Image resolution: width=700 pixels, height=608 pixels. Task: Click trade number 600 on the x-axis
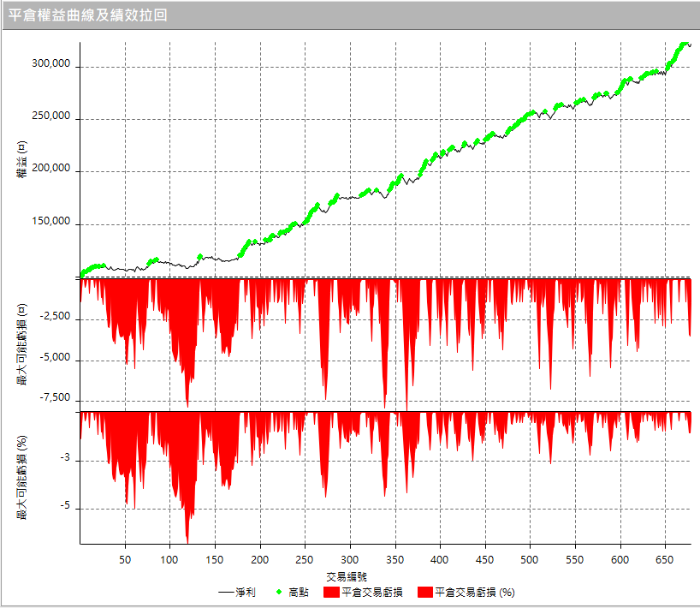(620, 560)
